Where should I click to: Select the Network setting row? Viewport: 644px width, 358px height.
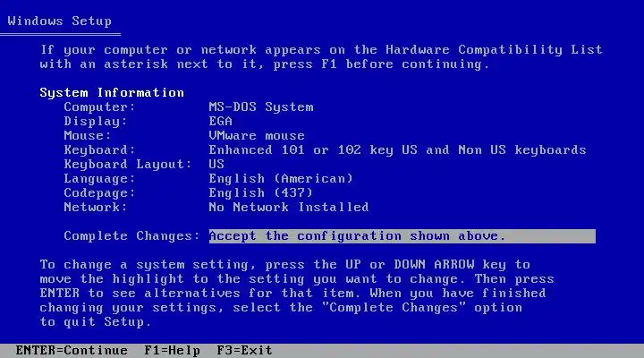click(x=216, y=207)
